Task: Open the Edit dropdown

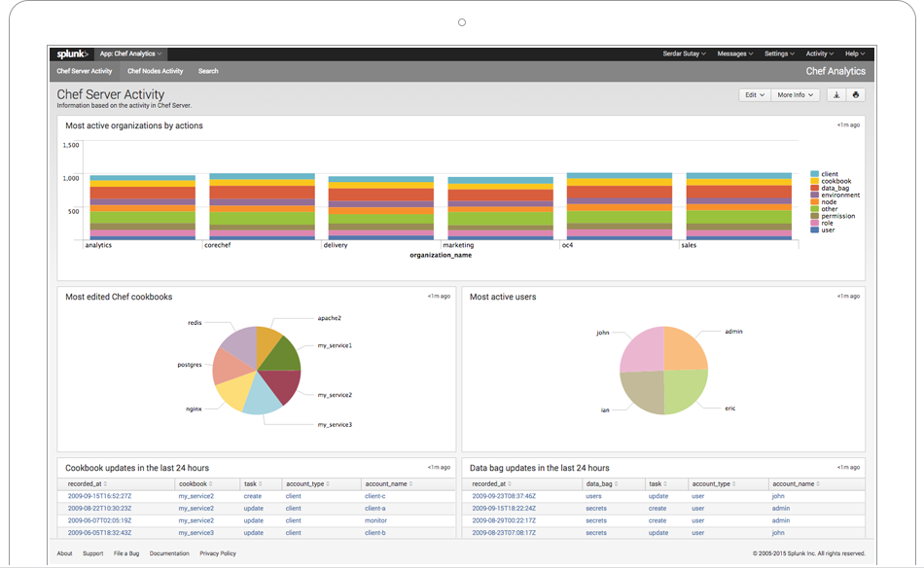Action: pyautogui.click(x=755, y=95)
